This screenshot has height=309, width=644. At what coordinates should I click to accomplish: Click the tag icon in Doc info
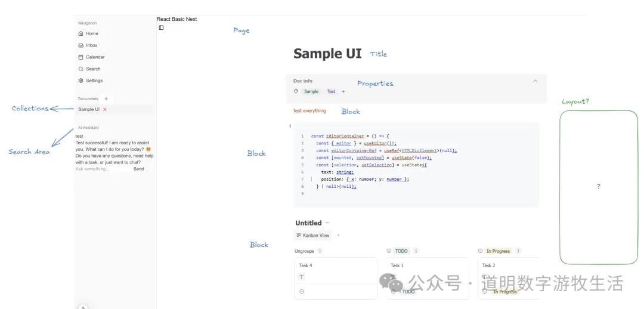tap(296, 91)
